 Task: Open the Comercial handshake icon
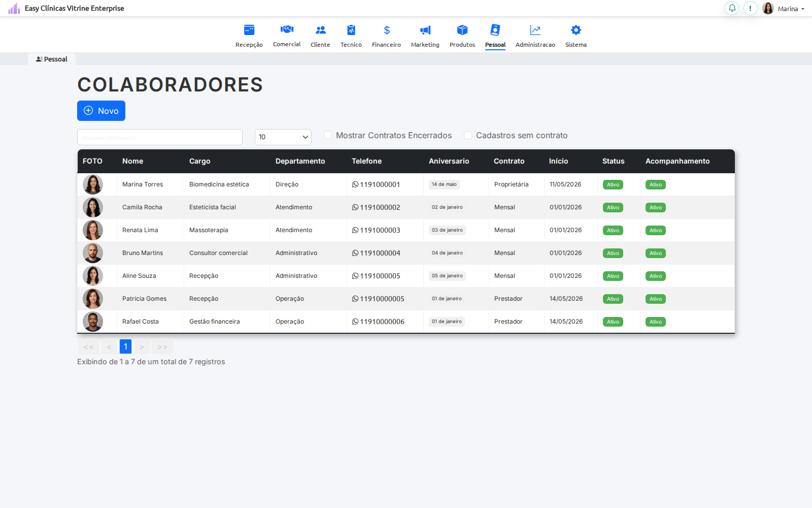click(x=287, y=29)
